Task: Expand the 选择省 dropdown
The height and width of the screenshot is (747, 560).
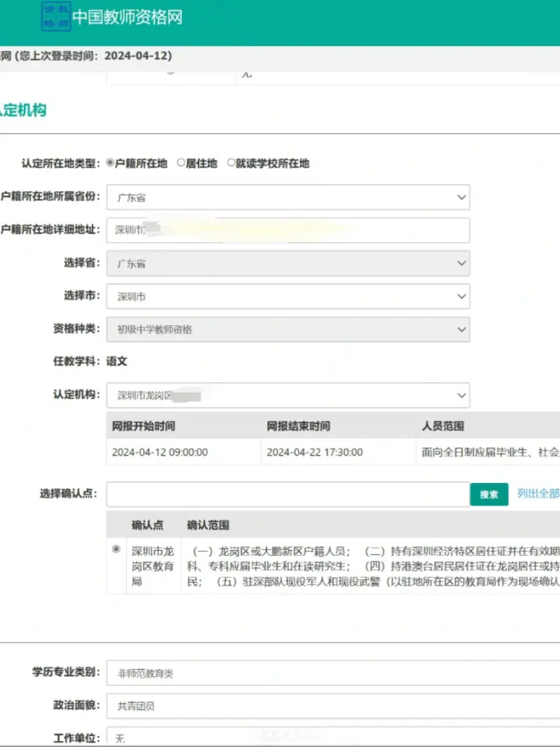Action: point(288,263)
